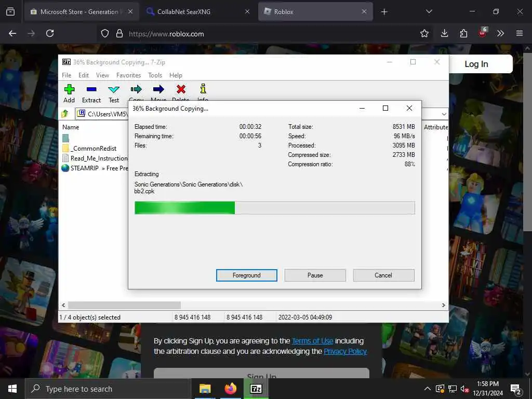The height and width of the screenshot is (399, 532).
Task: Select the _CommonRedist folder
Action: click(x=89, y=148)
